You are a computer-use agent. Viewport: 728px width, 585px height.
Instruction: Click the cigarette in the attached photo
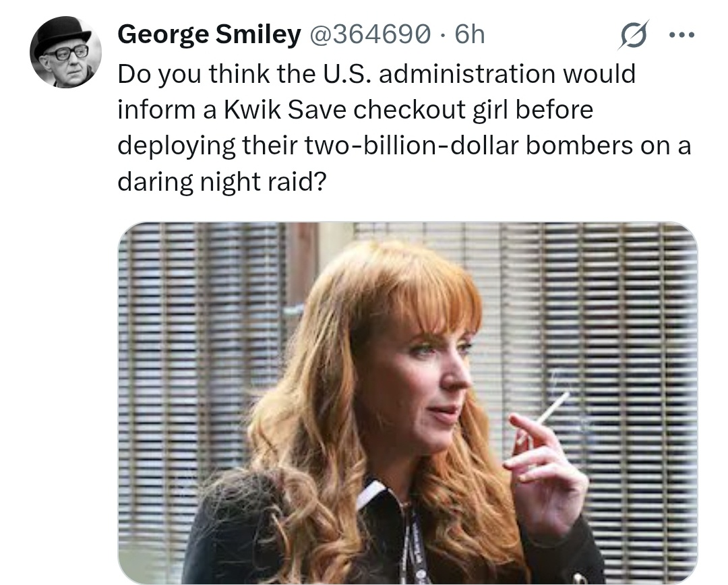click(x=551, y=408)
